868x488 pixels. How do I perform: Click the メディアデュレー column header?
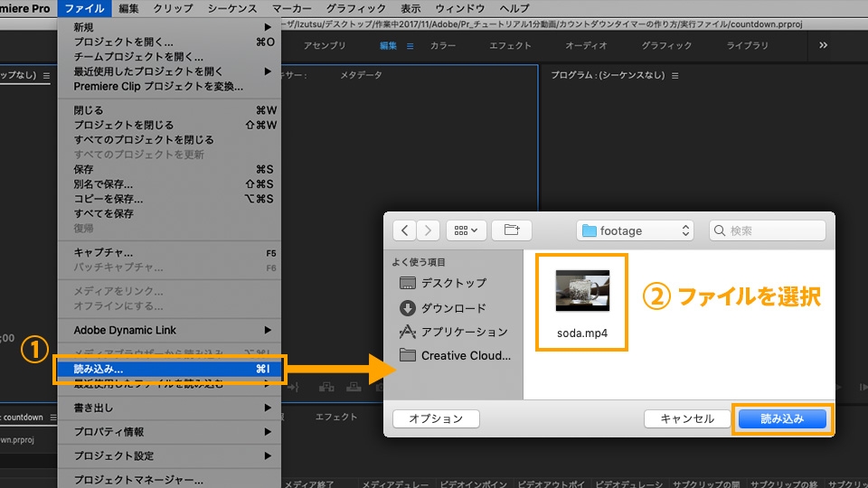point(395,484)
